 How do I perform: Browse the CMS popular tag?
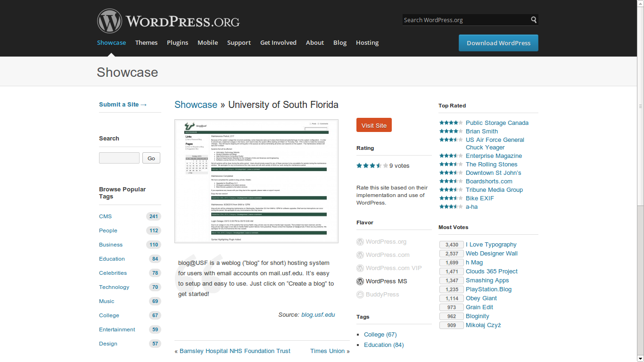click(105, 216)
